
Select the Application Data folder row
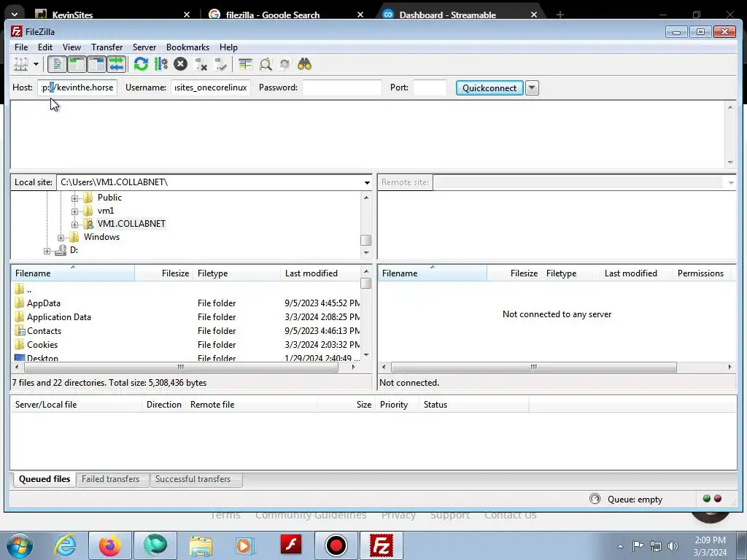[186, 316]
